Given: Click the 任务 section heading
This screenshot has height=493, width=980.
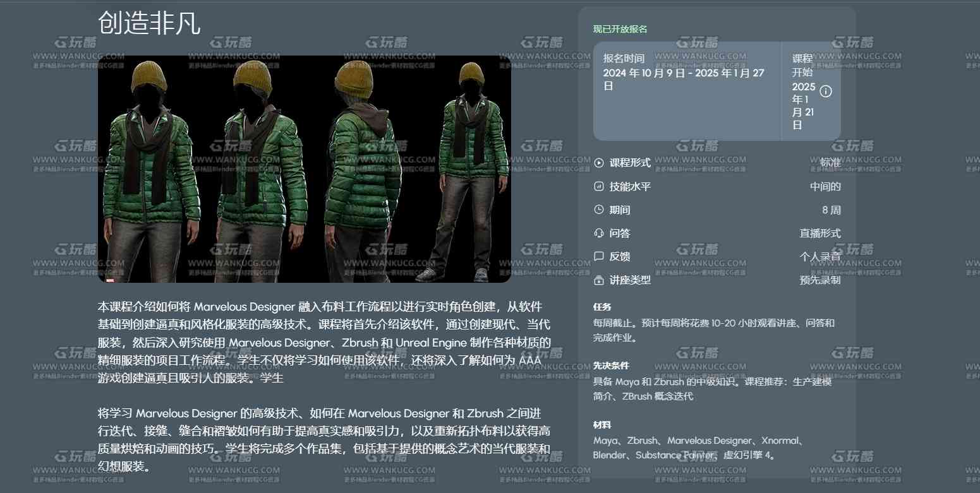Looking at the screenshot, I should coord(602,307).
